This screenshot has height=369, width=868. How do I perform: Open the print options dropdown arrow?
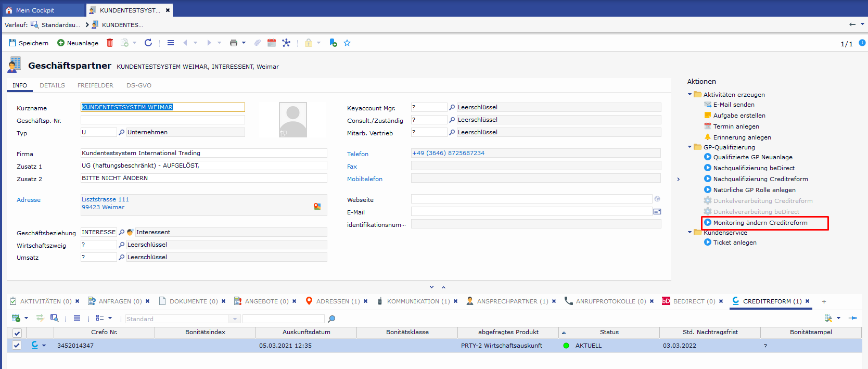coord(244,43)
